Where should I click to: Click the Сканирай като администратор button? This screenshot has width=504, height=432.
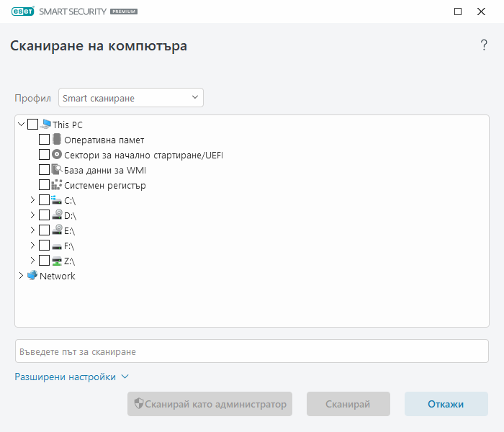(210, 404)
